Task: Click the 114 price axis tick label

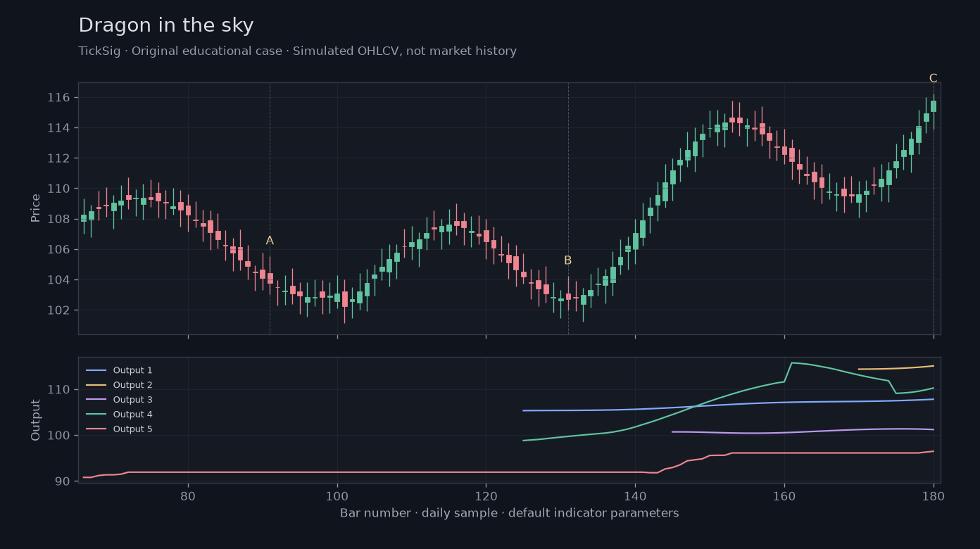Action: tap(58, 127)
